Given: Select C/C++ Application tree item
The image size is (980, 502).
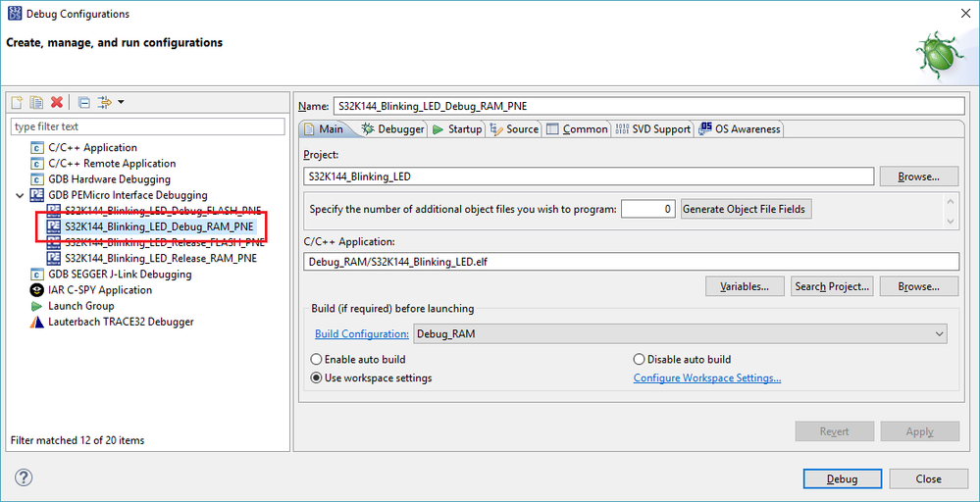Looking at the screenshot, I should click(x=92, y=147).
